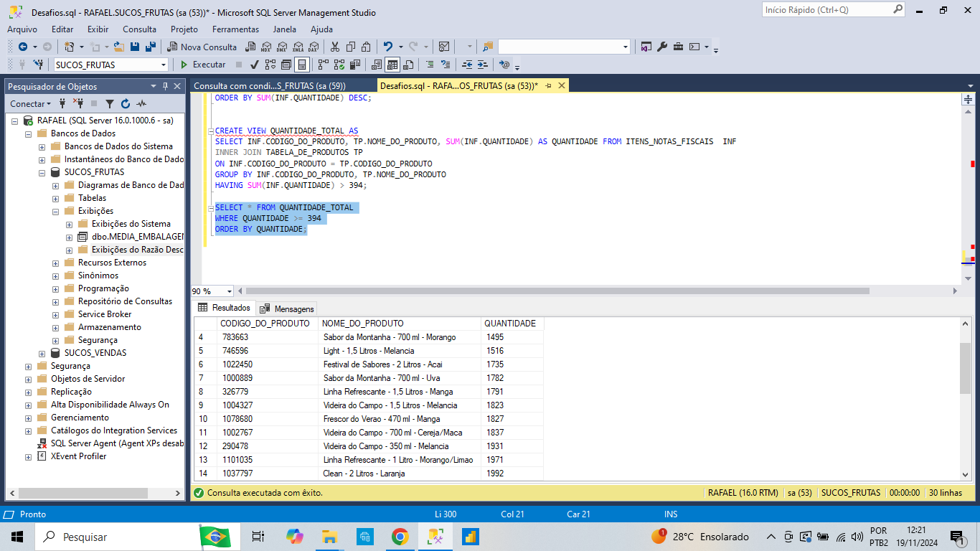This screenshot has width=980, height=551.
Task: Click the Decrease Indent icon
Action: point(468,65)
